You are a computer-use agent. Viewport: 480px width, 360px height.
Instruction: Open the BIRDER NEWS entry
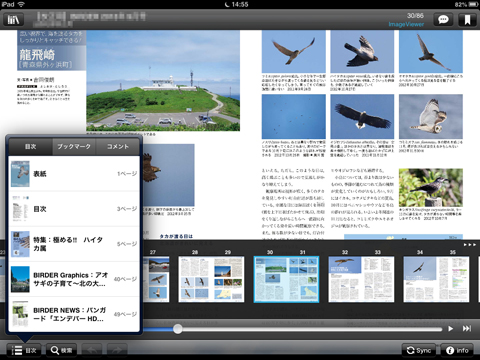click(74, 314)
